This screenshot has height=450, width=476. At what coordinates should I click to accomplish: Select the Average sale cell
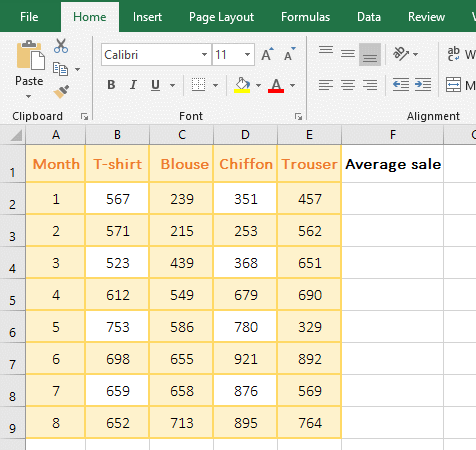(x=393, y=164)
